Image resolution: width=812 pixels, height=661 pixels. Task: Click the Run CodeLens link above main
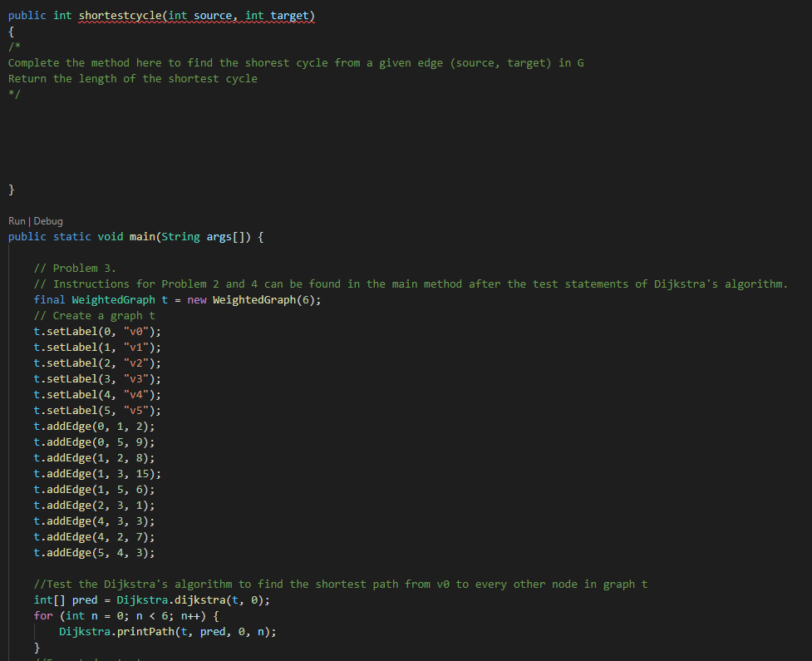click(x=16, y=220)
